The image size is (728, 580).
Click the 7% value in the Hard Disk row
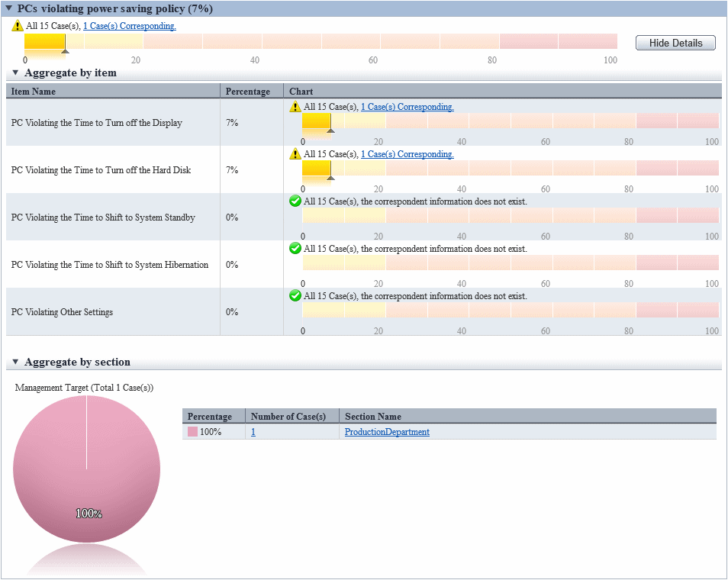232,170
